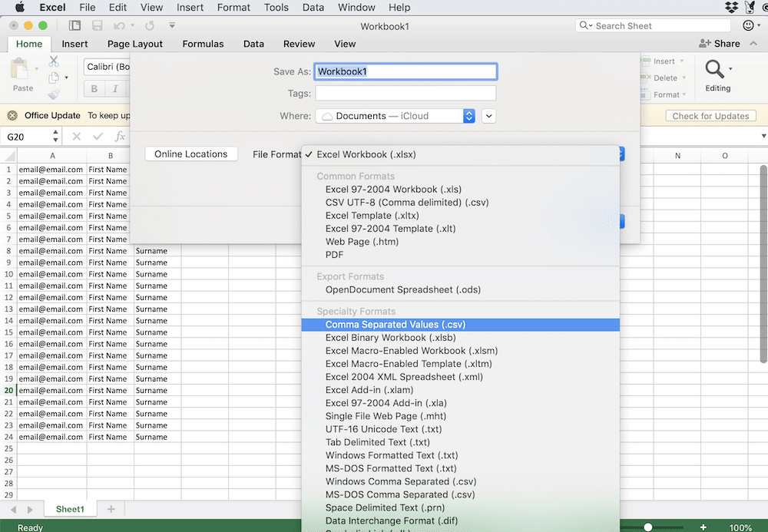Open the Tools menu in the menu bar

click(x=276, y=8)
